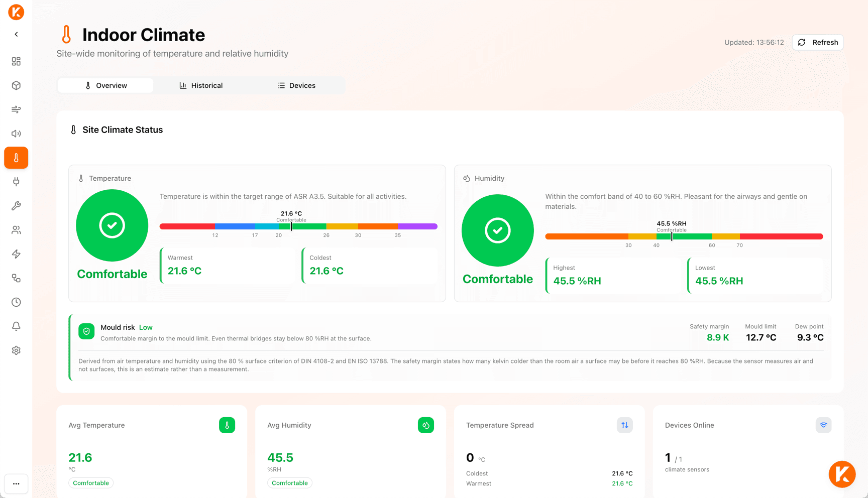Image resolution: width=868 pixels, height=498 pixels.
Task: Open the clock history icon in sidebar
Action: 16,302
